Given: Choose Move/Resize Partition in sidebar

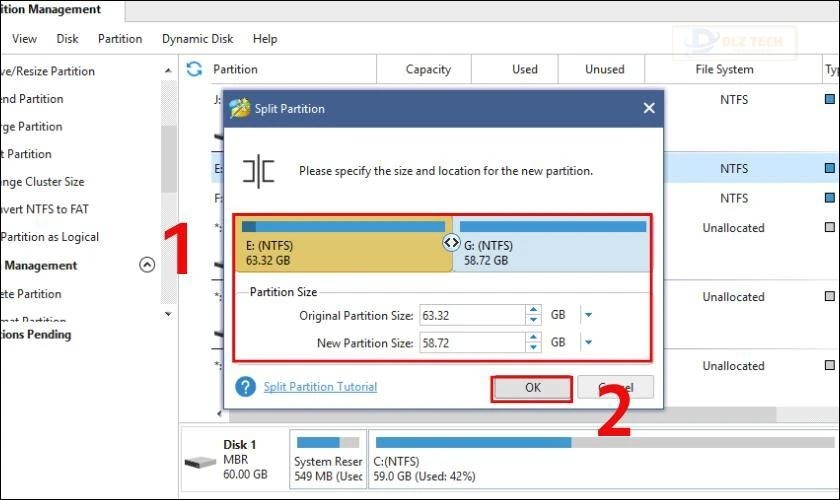Looking at the screenshot, I should coord(48,71).
